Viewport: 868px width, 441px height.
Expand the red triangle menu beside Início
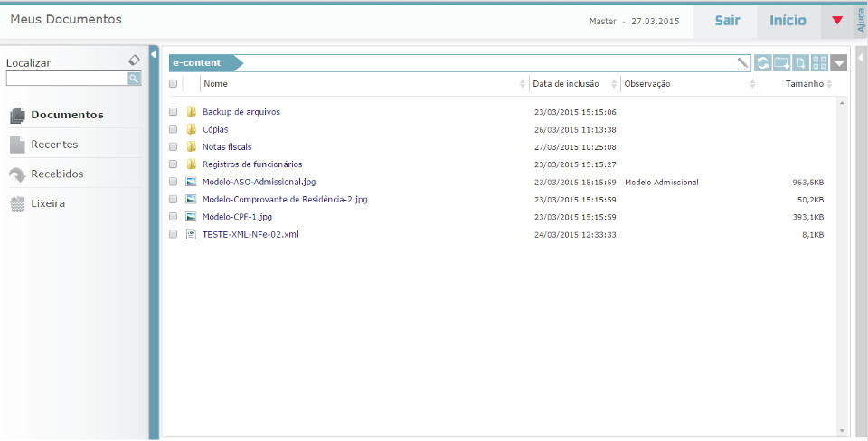[836, 21]
